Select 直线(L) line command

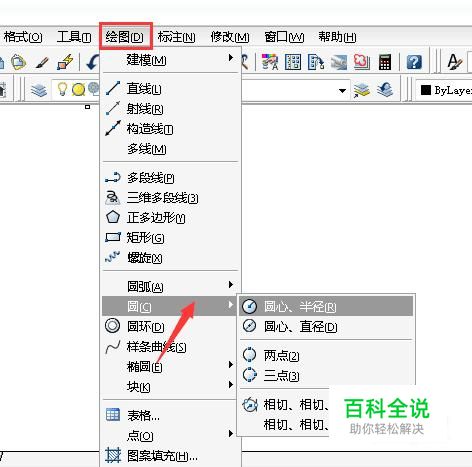pos(171,89)
